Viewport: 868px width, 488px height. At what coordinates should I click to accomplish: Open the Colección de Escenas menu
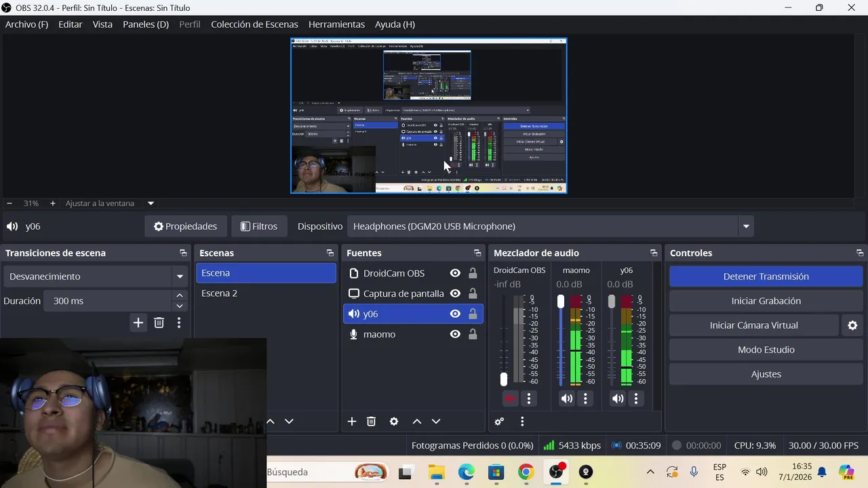[x=254, y=24]
